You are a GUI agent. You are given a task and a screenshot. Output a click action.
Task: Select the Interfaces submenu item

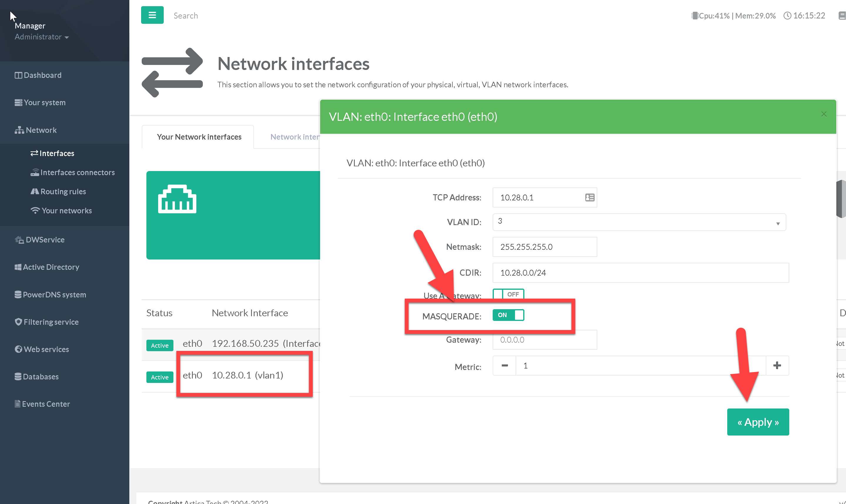pyautogui.click(x=56, y=153)
